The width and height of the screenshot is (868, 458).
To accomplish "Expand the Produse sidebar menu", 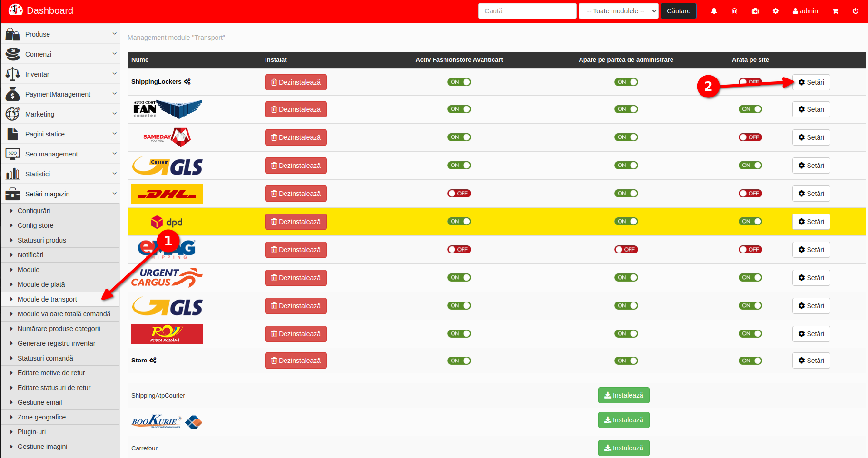I will (60, 34).
